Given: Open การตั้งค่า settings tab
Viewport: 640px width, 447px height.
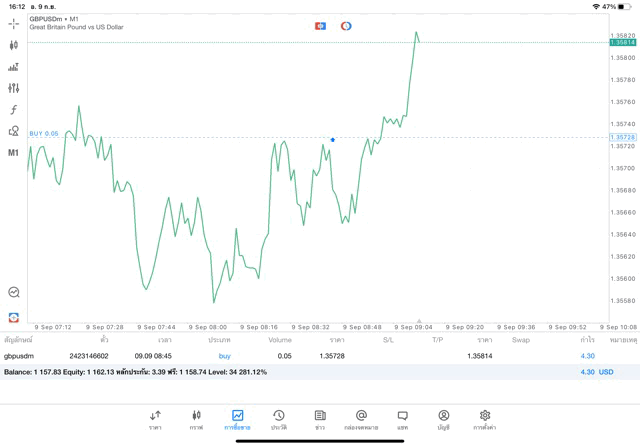Looking at the screenshot, I should pos(485,419).
